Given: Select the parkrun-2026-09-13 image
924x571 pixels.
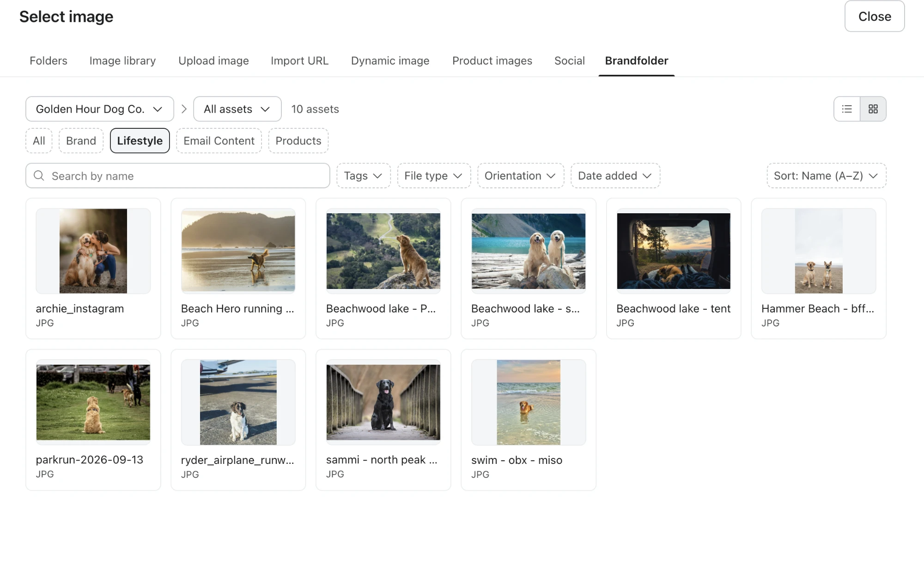Looking at the screenshot, I should click(93, 403).
